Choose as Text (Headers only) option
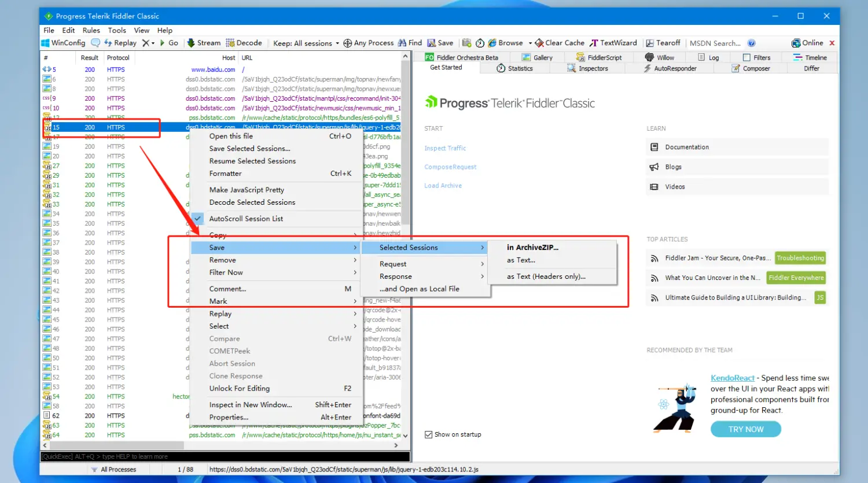The image size is (868, 483). (553, 276)
